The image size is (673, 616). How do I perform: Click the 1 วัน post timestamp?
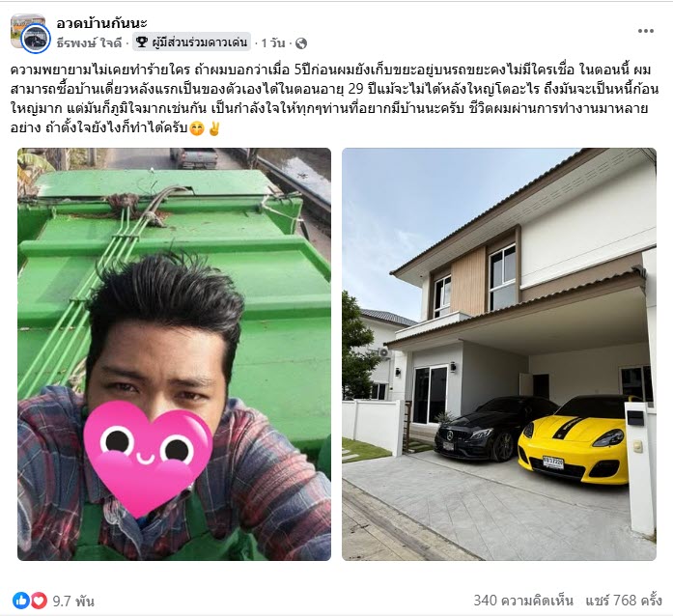pos(273,42)
